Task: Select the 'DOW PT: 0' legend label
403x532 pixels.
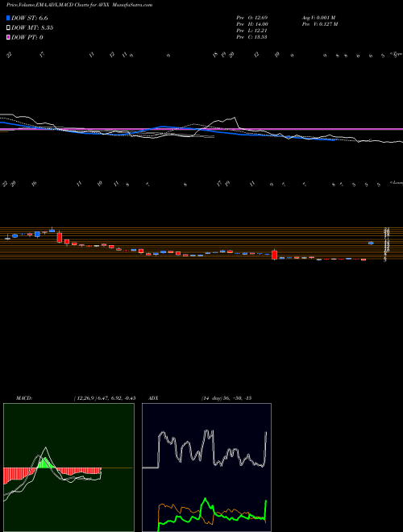Action: pos(27,37)
